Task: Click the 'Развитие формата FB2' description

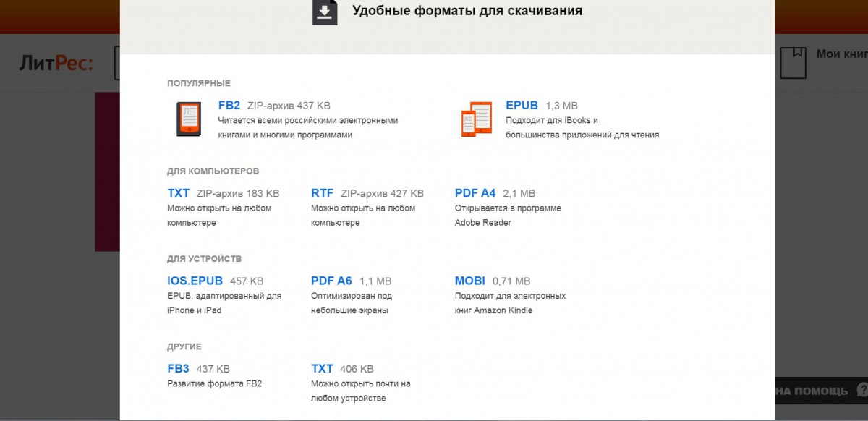Action: click(214, 383)
